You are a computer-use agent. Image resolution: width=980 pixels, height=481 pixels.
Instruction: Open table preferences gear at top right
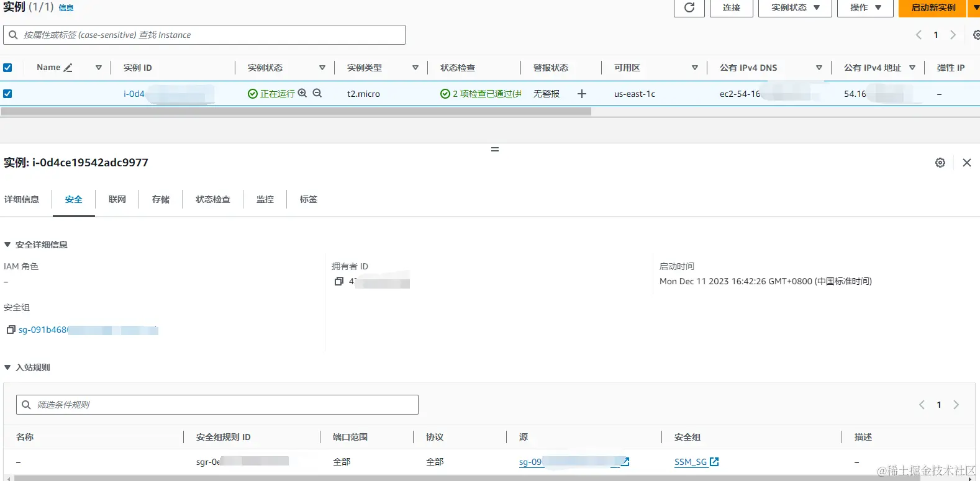point(976,35)
